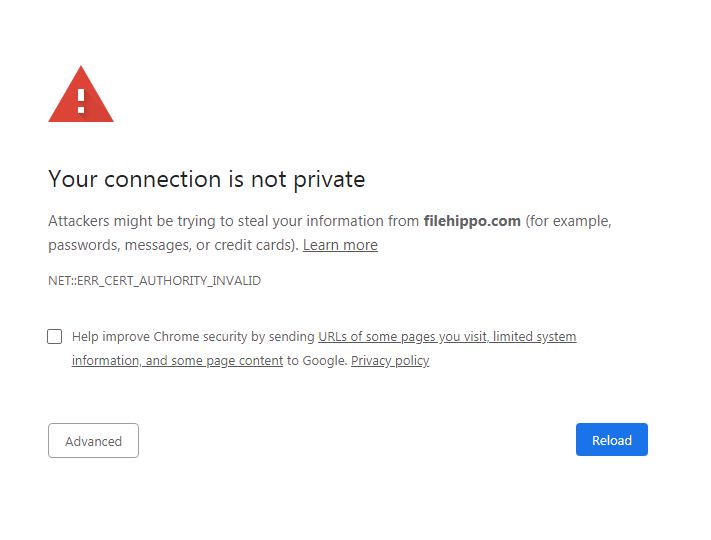
Task: Tick the Help improve Chrome security checkbox
Action: (55, 337)
